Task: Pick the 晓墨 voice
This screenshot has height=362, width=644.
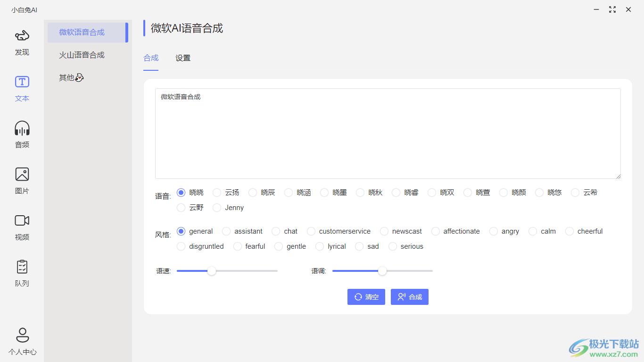Action: tap(324, 193)
